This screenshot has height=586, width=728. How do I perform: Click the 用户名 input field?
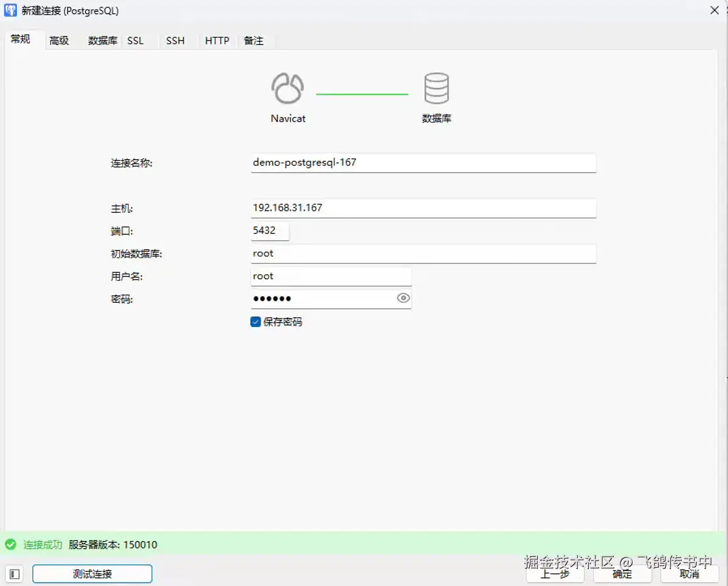point(331,277)
